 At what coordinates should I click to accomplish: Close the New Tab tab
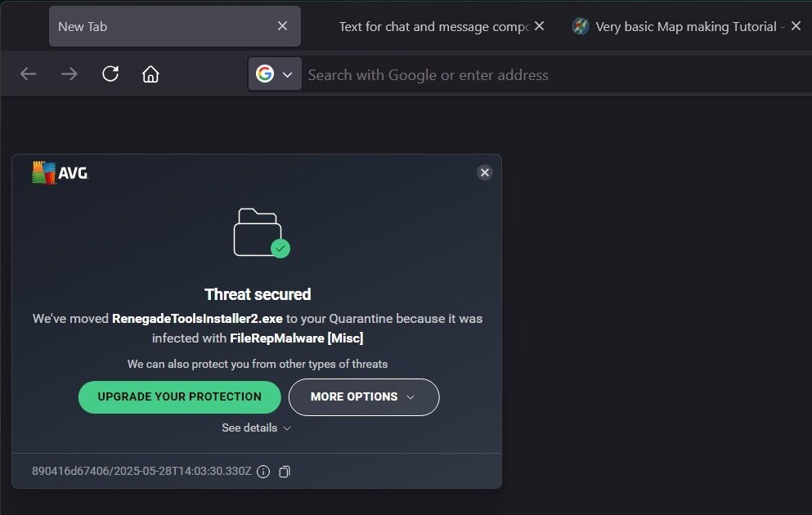[x=282, y=26]
